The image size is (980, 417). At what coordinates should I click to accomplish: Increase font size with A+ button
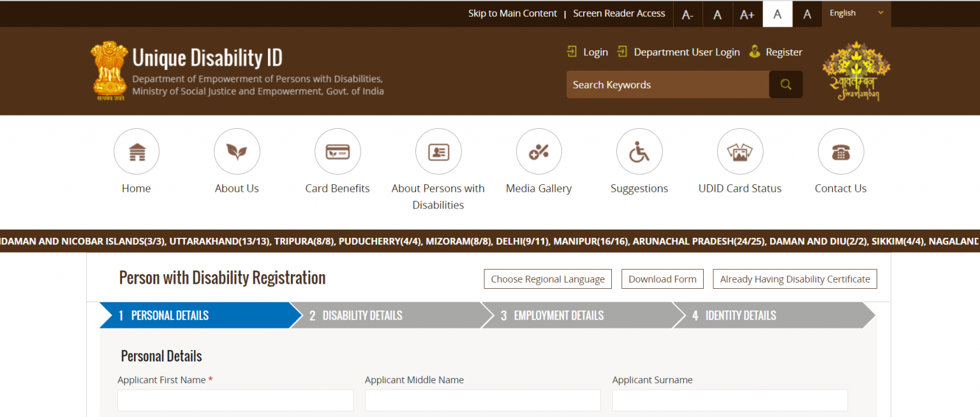pos(747,14)
